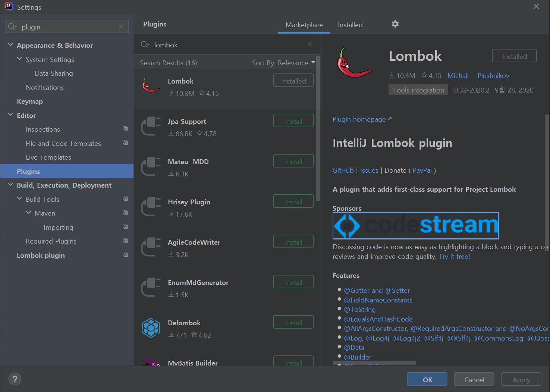Open the Sort By Relevance dropdown

click(283, 63)
